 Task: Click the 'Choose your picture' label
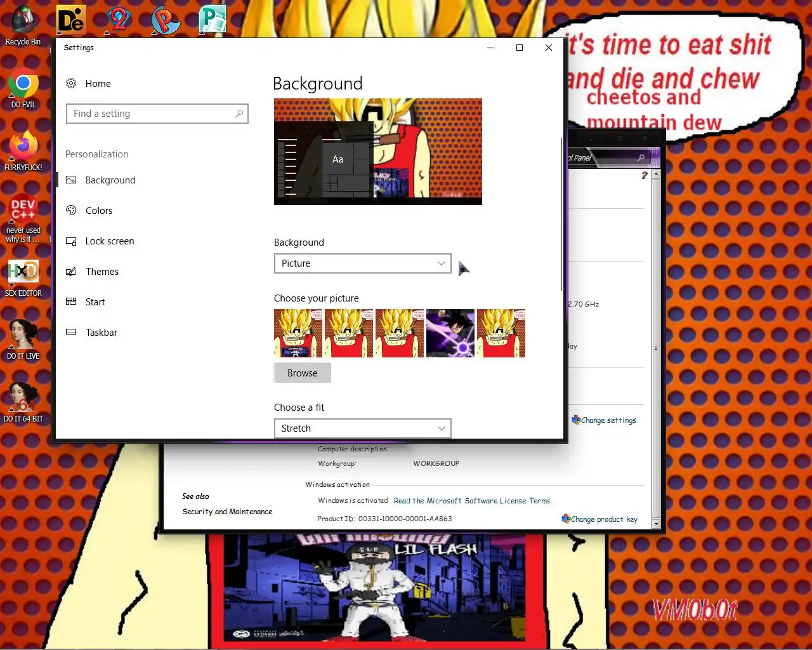point(317,298)
